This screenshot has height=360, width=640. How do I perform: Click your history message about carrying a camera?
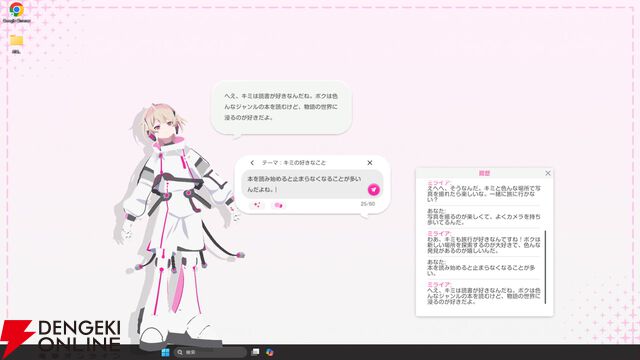[484, 217]
